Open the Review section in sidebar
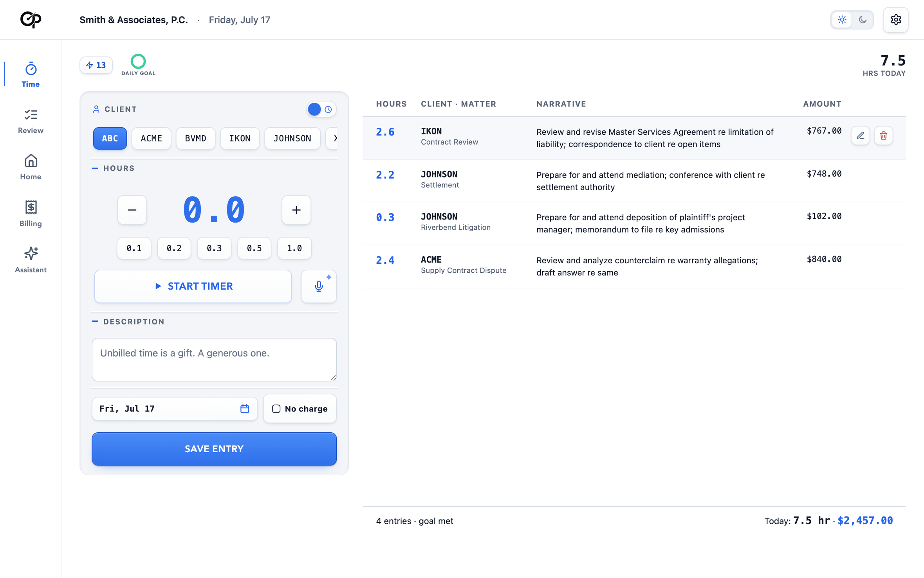This screenshot has height=578, width=924. coord(31,121)
